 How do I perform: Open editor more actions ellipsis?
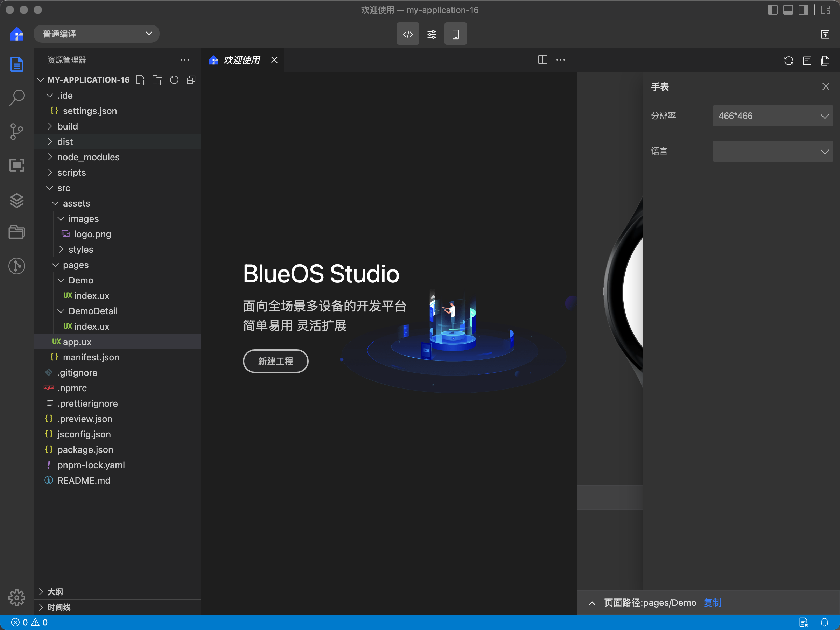[561, 59]
